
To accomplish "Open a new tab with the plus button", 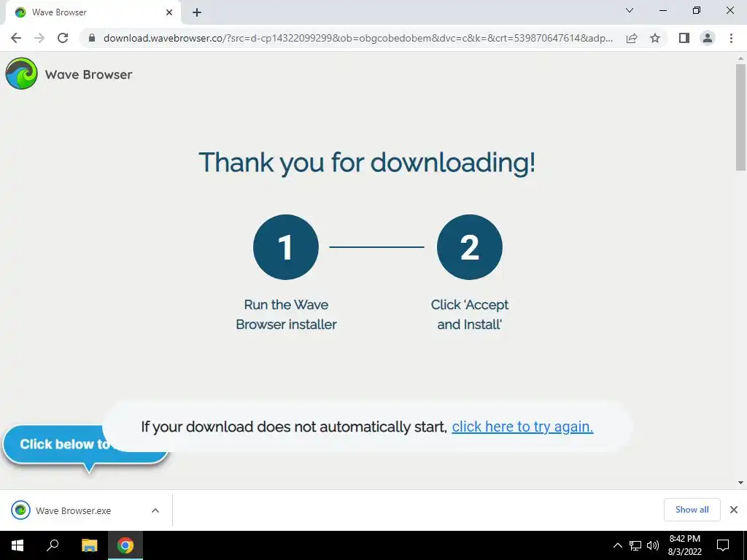I will coord(197,12).
